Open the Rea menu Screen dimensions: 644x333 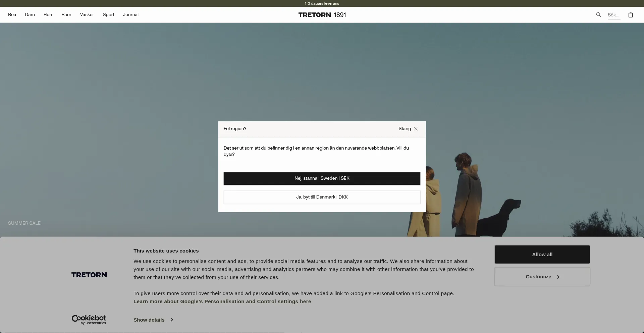tap(12, 14)
